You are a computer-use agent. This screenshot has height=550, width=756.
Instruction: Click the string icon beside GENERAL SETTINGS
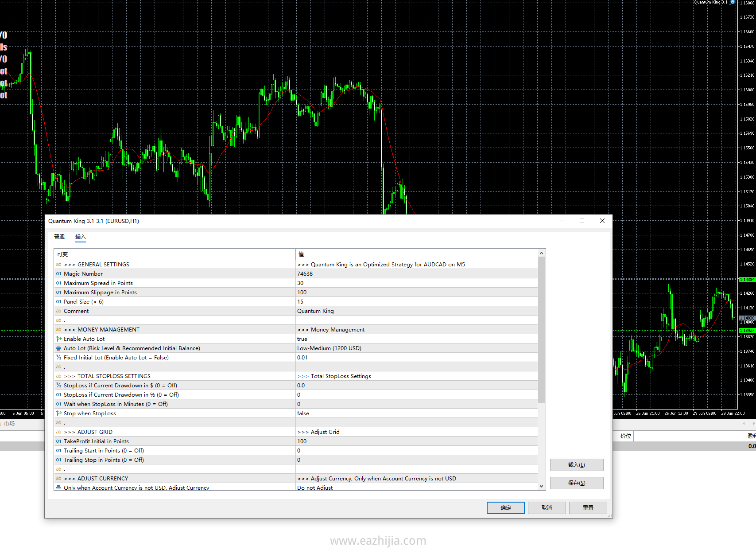tap(58, 265)
